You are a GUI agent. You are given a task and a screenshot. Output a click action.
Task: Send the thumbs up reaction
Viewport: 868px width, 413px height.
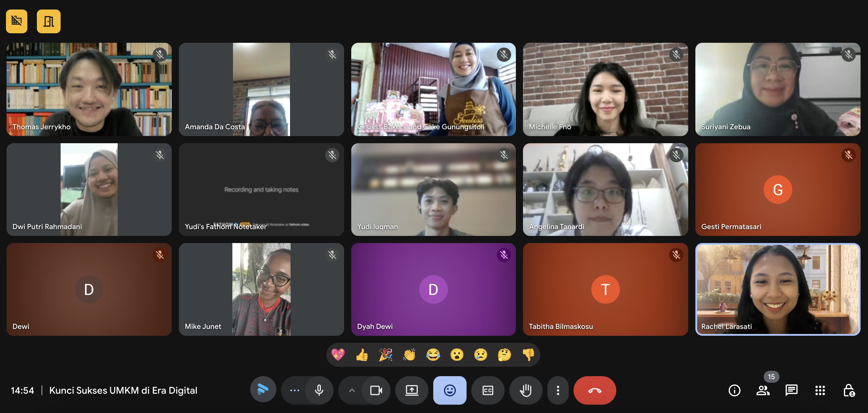[x=362, y=355]
